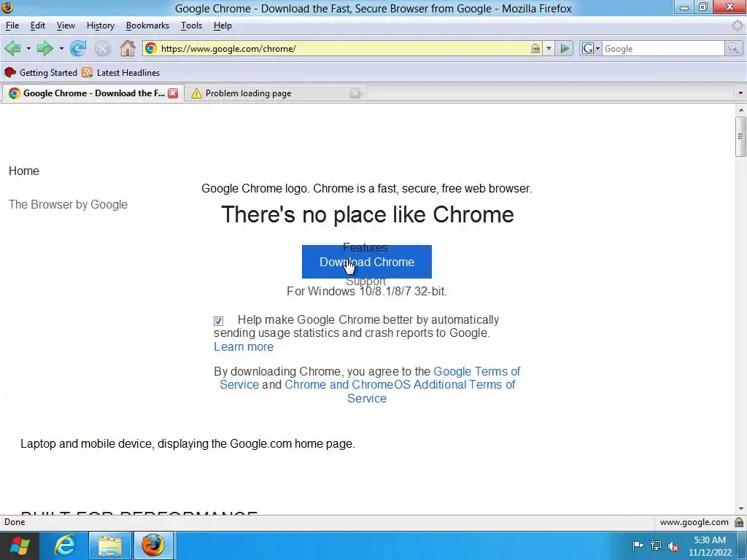
Task: Click the scrollbar down arrow
Action: (x=740, y=509)
